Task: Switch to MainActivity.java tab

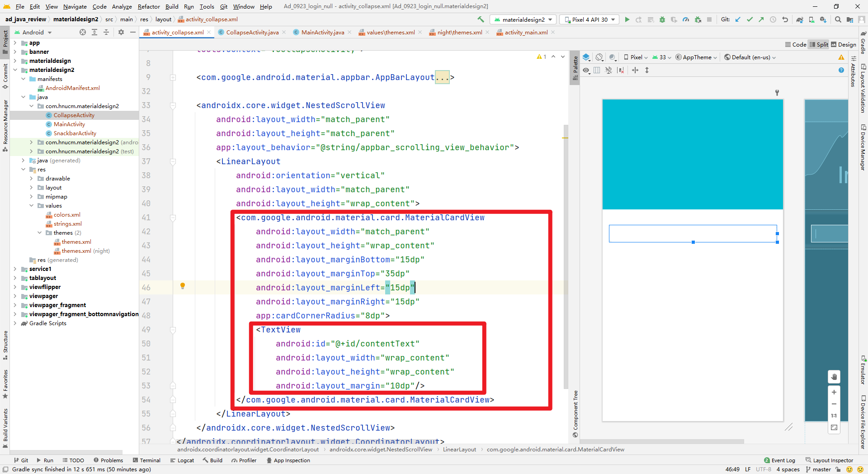Action: [x=322, y=32]
